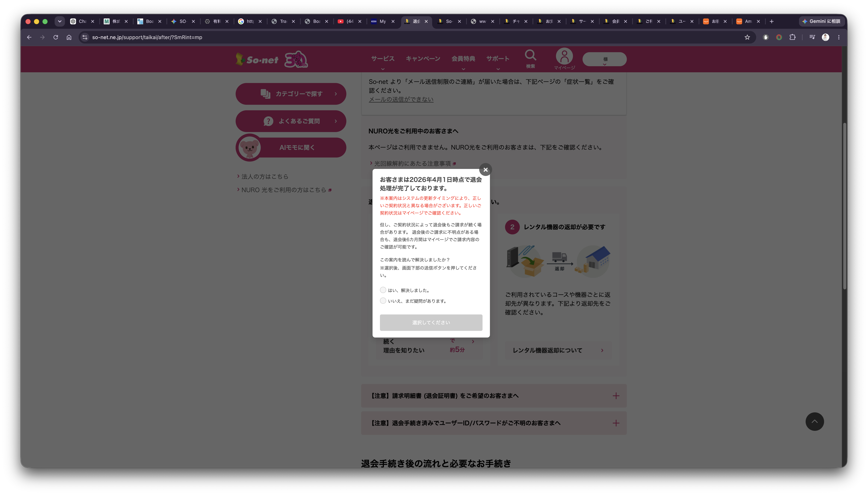
Task: Click the browser back arrow
Action: click(x=29, y=37)
